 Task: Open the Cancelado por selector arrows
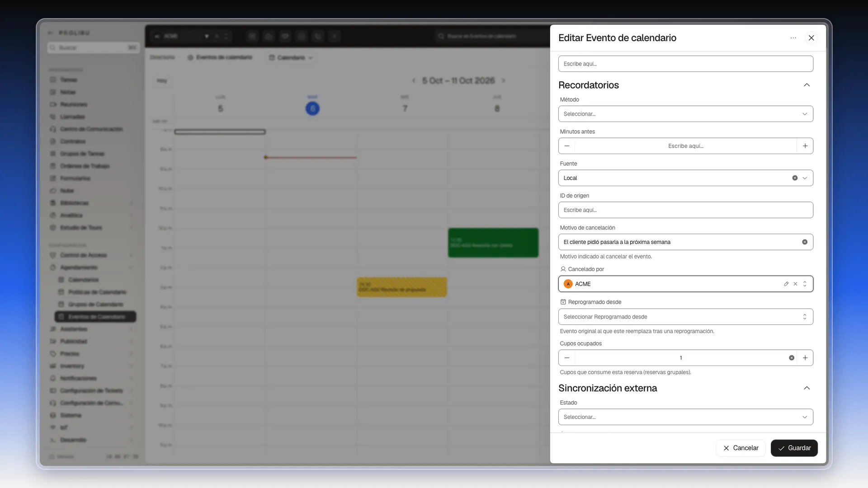805,284
